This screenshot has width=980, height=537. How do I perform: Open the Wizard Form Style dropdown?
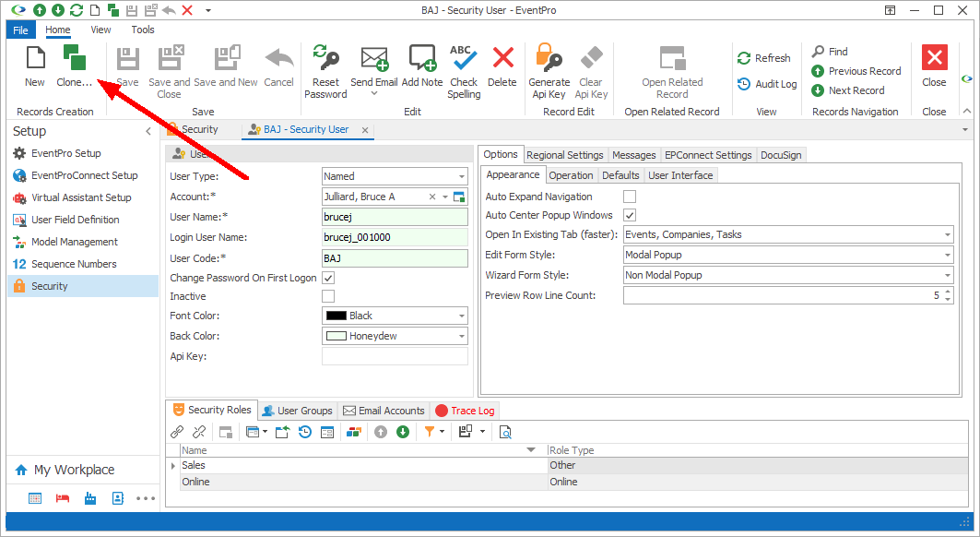(948, 275)
